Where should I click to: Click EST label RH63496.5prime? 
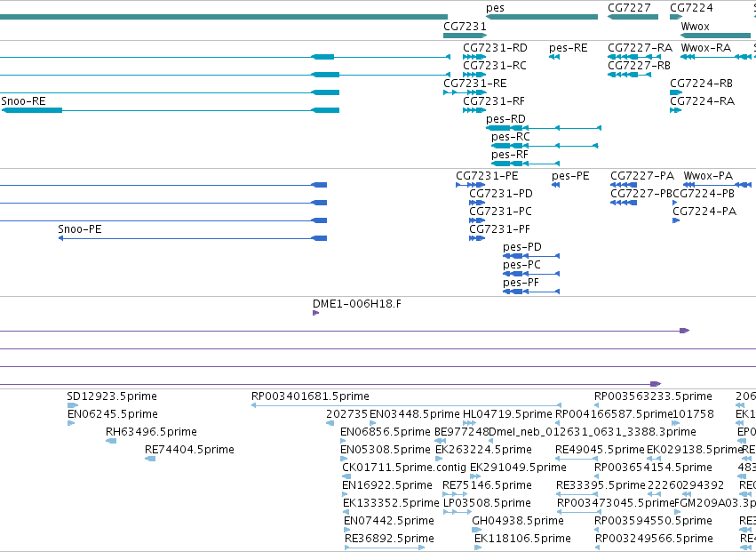click(x=151, y=432)
